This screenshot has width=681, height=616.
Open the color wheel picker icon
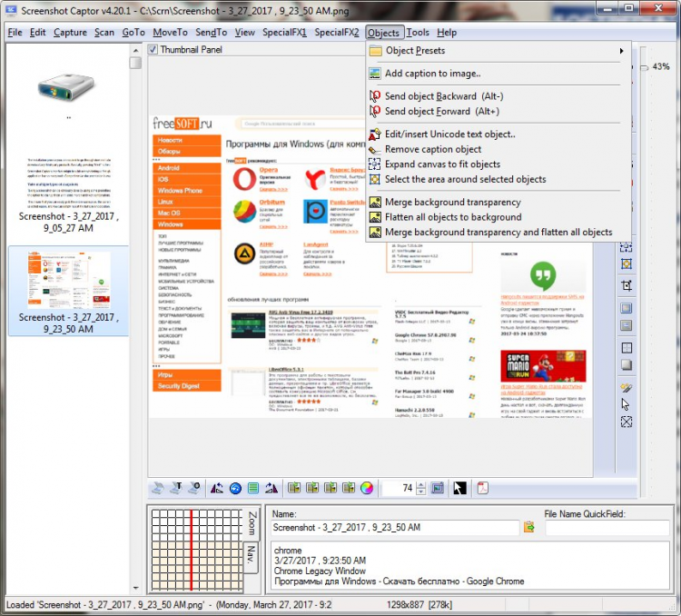click(367, 488)
